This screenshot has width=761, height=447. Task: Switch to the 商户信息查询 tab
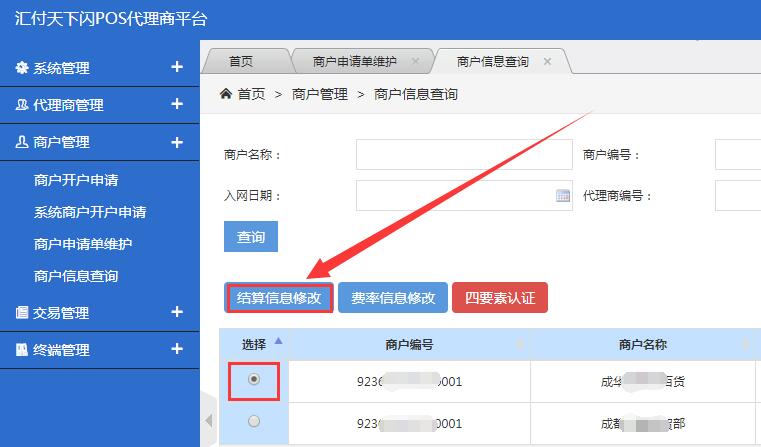coord(493,61)
